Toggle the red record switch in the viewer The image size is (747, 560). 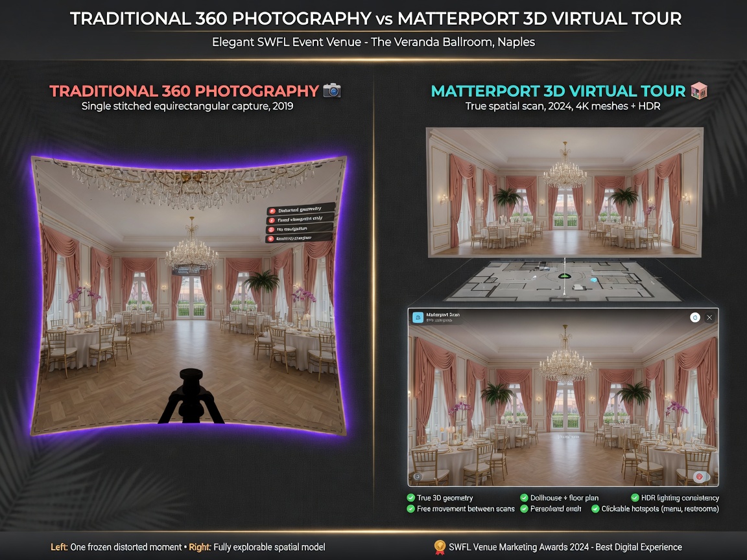click(701, 476)
